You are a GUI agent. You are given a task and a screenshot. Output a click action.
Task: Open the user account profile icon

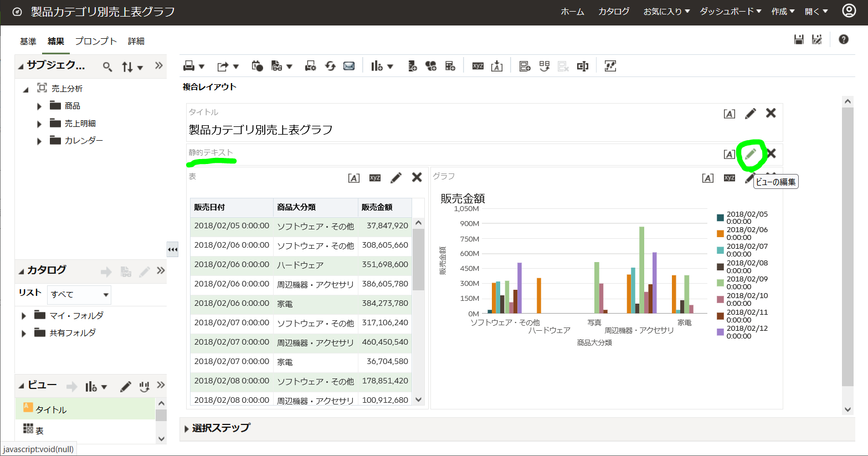[x=849, y=11]
